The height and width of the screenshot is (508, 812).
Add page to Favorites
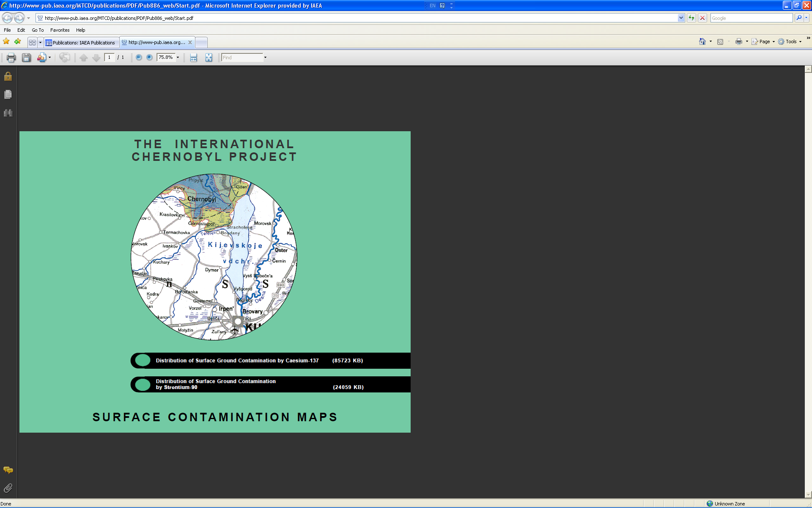[17, 41]
